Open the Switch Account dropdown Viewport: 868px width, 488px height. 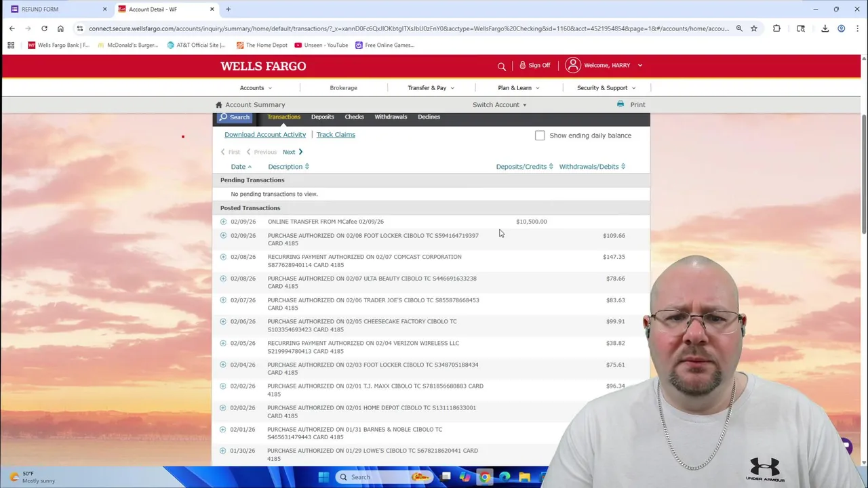click(500, 105)
